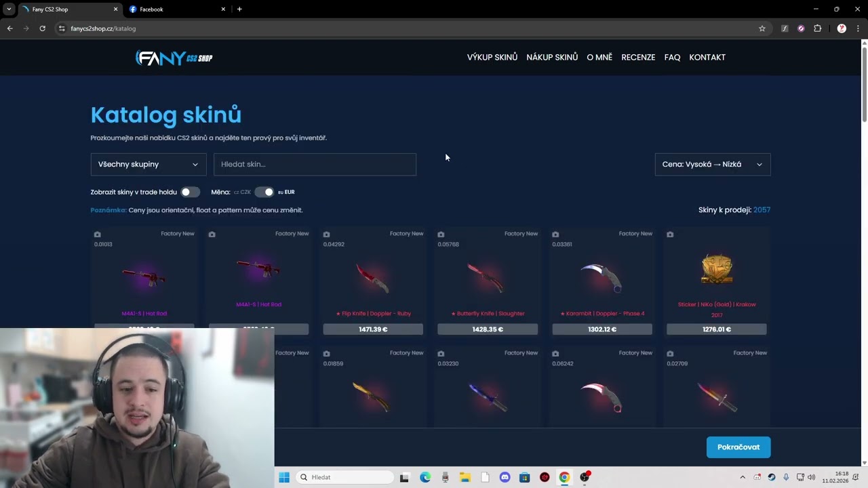
Task: Click the Karambit Doppler Phase 4 knife image
Action: pyautogui.click(x=602, y=278)
